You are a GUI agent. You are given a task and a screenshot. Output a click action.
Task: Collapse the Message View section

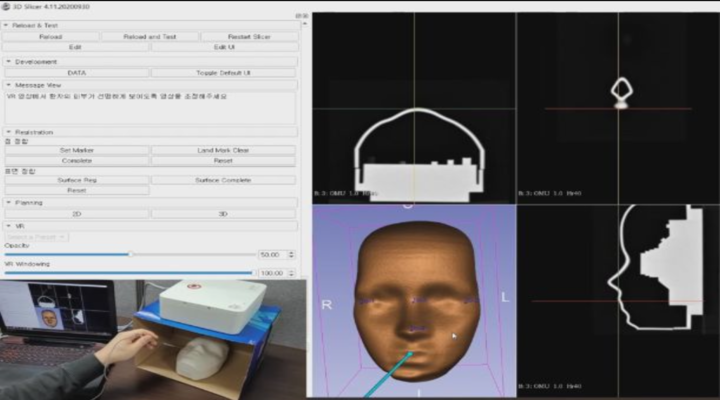point(8,85)
